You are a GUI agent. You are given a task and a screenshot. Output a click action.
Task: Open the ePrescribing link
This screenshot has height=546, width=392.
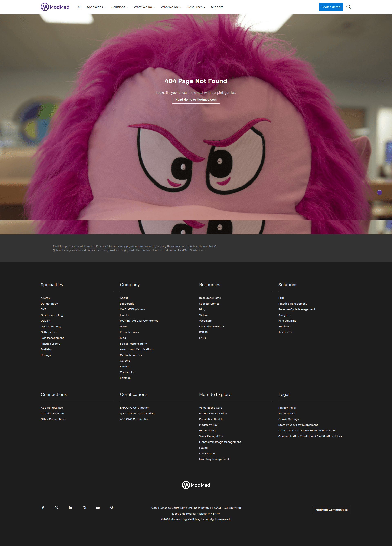pos(207,430)
